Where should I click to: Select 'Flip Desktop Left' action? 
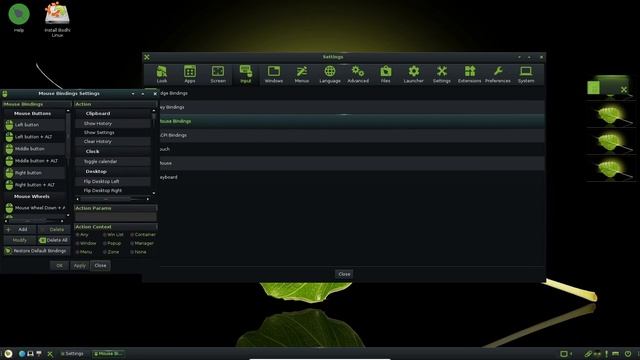click(x=113, y=181)
